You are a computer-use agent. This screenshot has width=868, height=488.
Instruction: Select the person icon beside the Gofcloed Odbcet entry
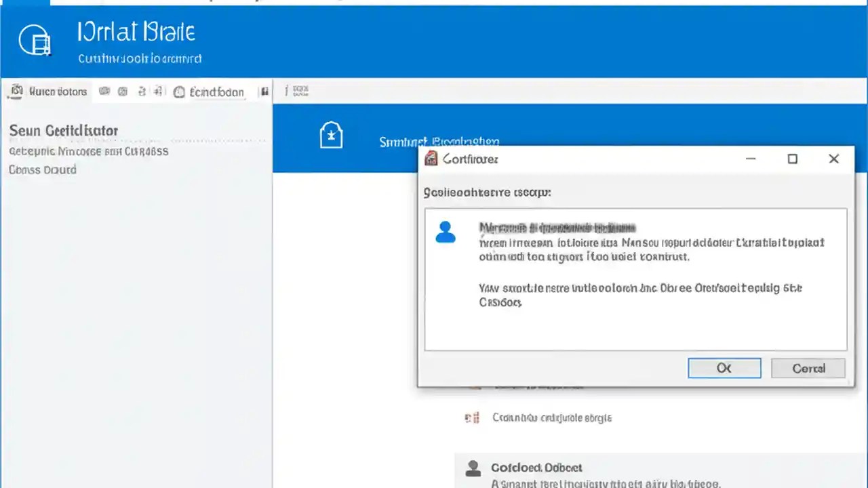click(473, 467)
